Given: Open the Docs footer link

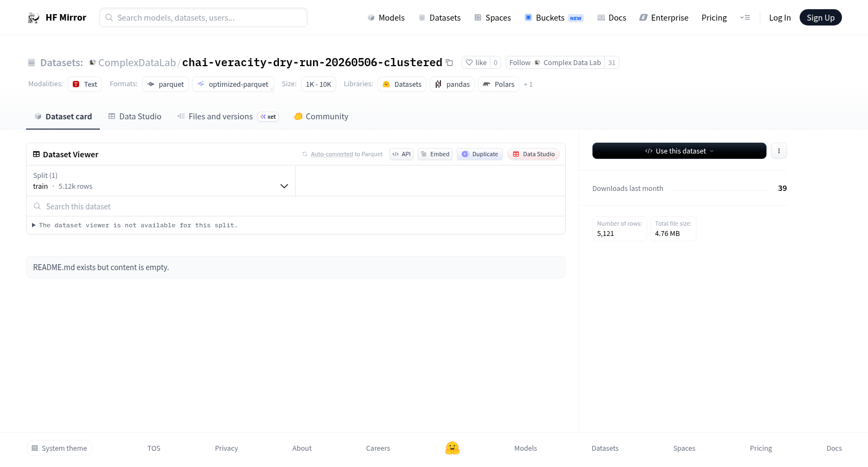Looking at the screenshot, I should pyautogui.click(x=834, y=448).
